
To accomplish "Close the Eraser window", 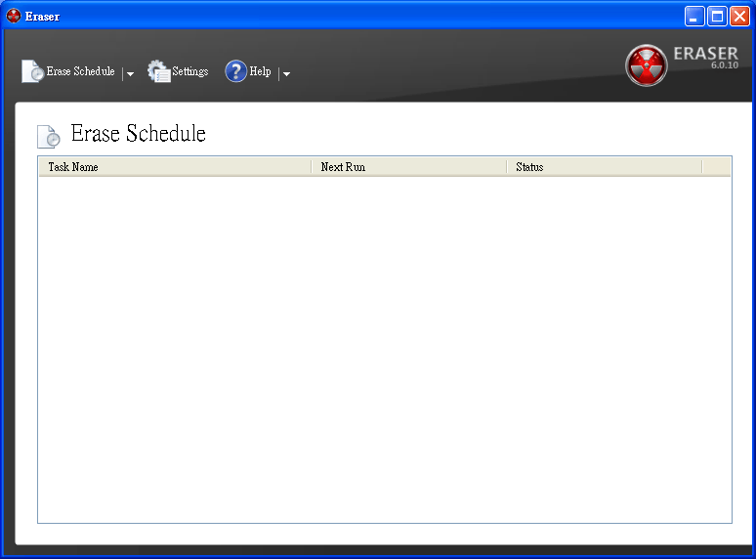I will point(739,16).
